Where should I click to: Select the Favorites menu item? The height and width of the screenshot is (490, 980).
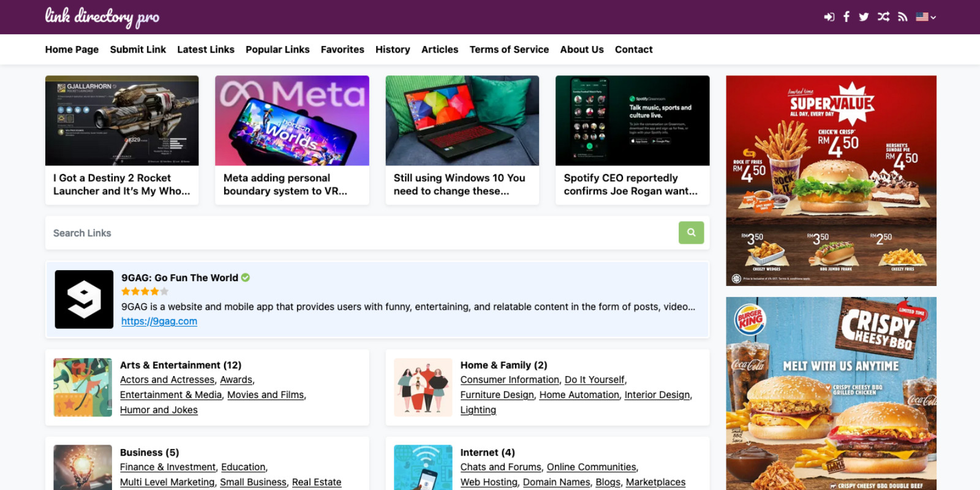point(342,50)
